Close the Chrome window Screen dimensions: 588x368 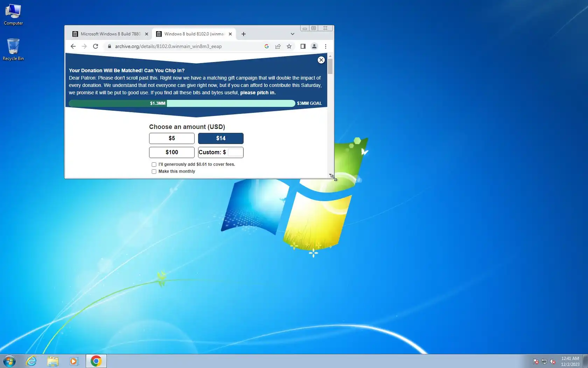[325, 28]
